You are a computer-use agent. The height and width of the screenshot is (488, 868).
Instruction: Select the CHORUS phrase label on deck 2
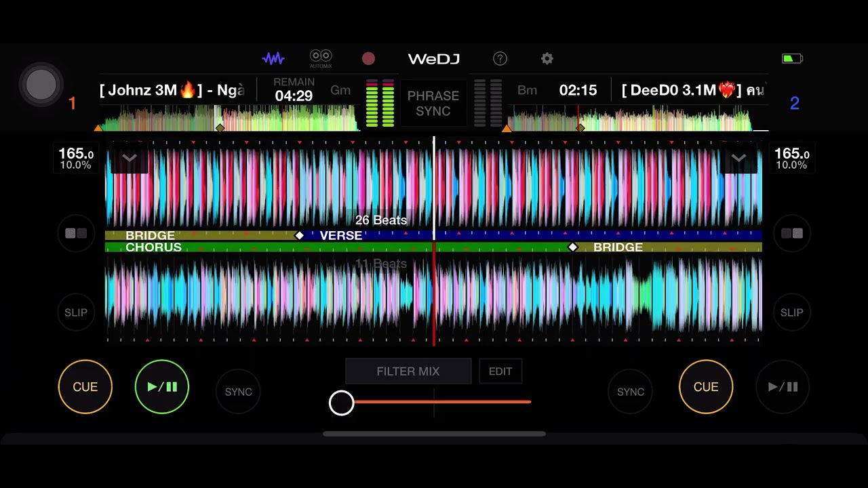click(x=153, y=247)
